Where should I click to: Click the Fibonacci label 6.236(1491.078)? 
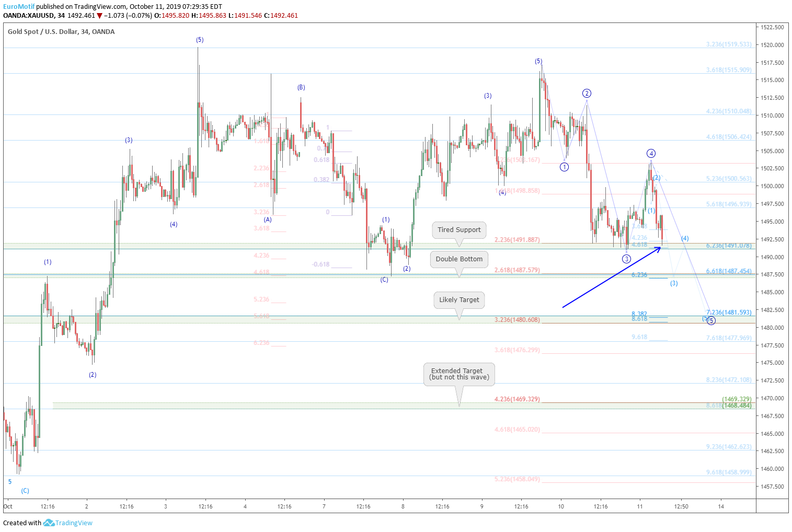729,246
